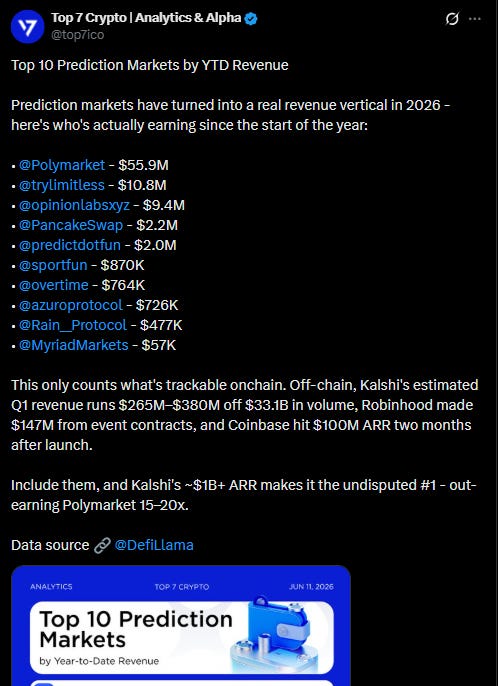Open the @overtime mention
The image size is (498, 686).
(x=53, y=285)
